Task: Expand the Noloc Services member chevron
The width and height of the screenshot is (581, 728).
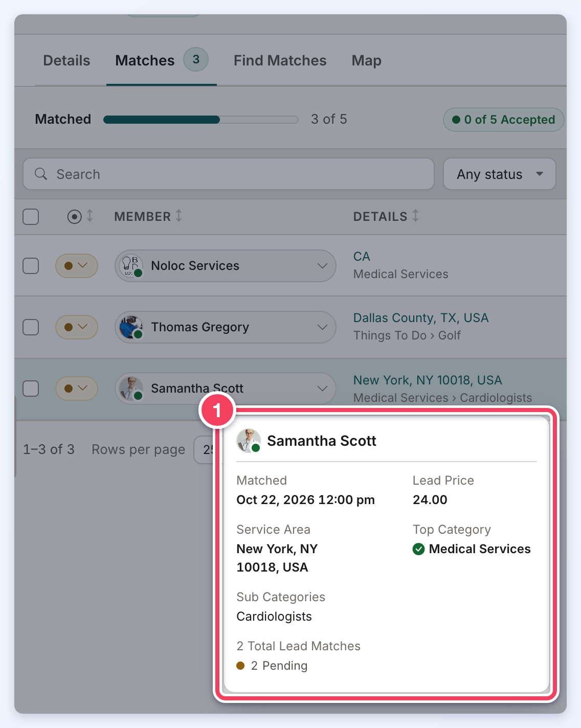Action: coord(322,266)
